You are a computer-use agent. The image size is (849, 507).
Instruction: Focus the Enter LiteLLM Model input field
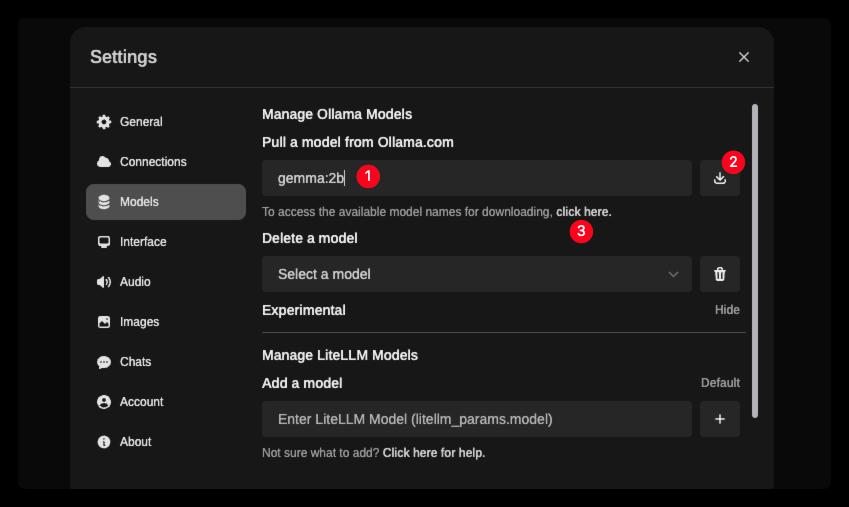tap(476, 419)
